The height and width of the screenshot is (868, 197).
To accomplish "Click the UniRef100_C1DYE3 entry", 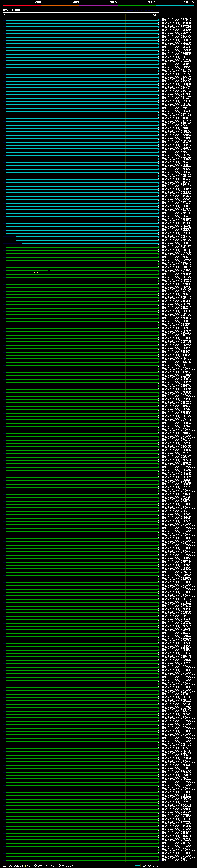I will pos(177,57).
